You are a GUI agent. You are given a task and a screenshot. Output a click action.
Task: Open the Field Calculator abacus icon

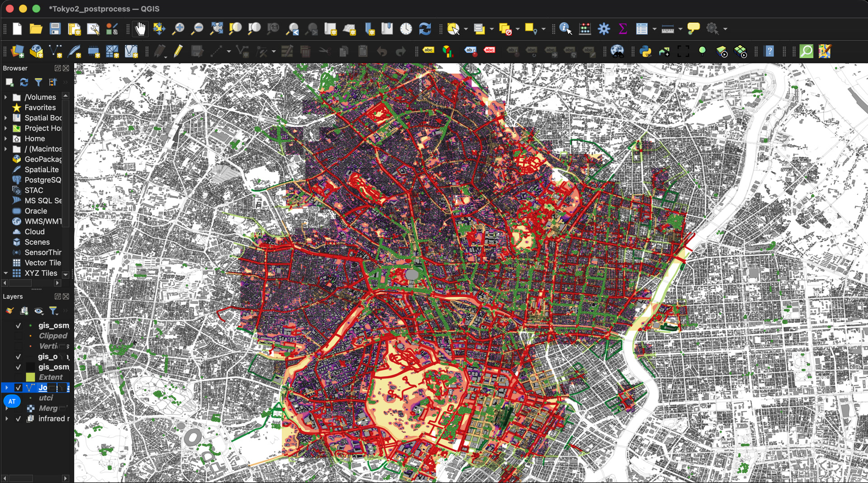pyautogui.click(x=585, y=29)
